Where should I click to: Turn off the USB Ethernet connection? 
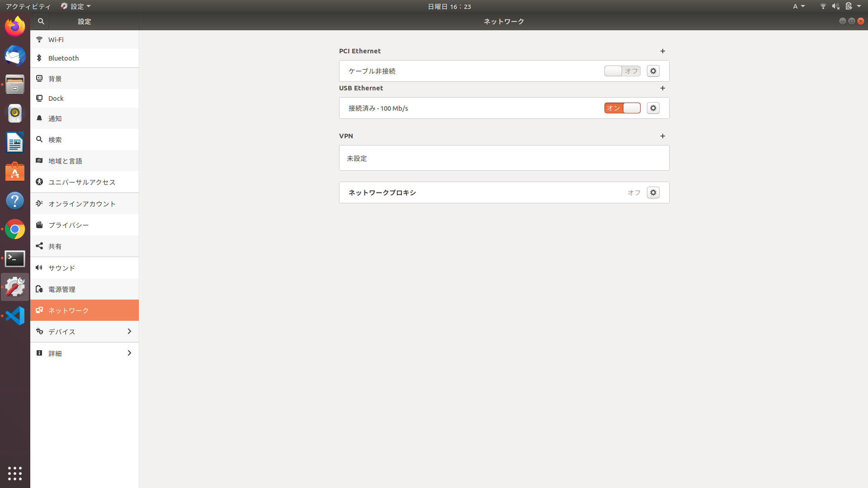(x=622, y=108)
